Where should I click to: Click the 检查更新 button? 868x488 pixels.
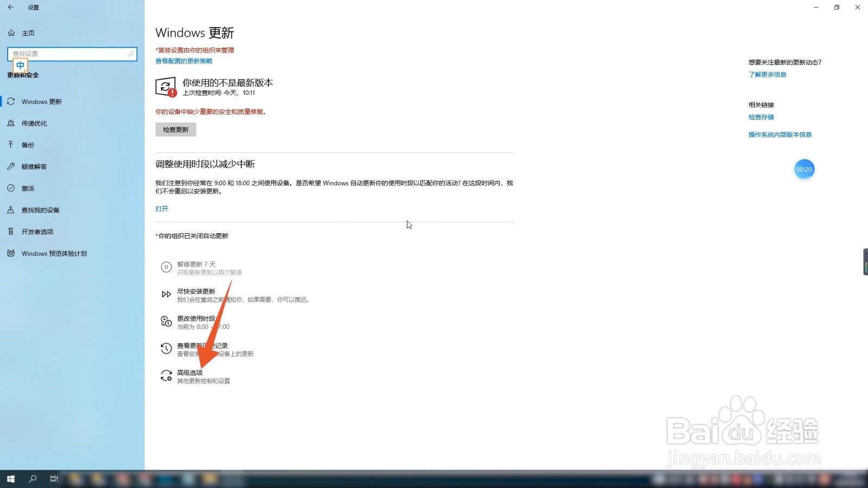tap(176, 130)
